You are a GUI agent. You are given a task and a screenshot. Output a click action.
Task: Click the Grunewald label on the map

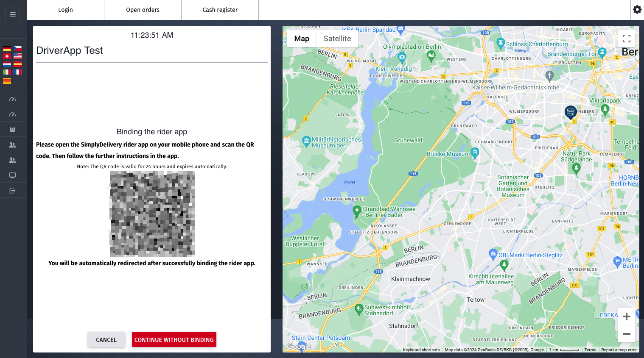(x=408, y=140)
